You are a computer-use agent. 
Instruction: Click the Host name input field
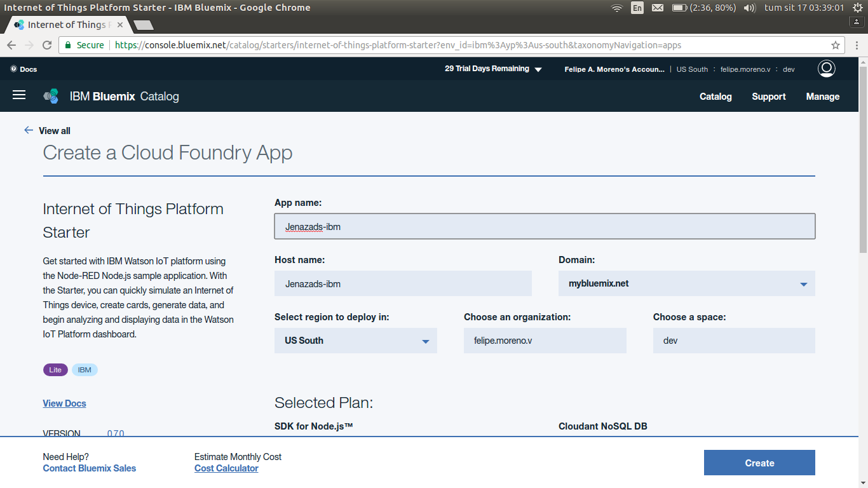point(403,283)
